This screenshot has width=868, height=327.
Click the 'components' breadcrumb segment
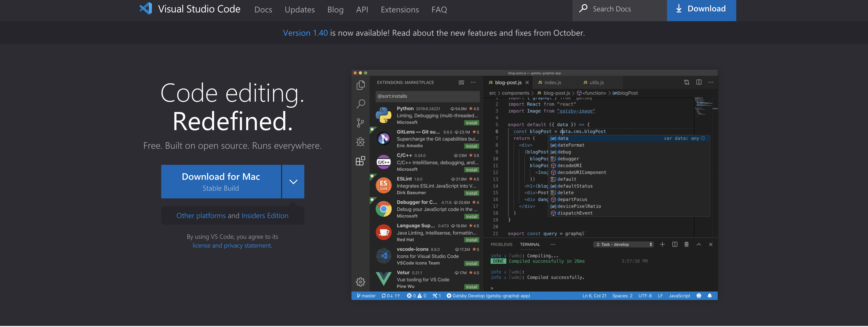(x=516, y=93)
